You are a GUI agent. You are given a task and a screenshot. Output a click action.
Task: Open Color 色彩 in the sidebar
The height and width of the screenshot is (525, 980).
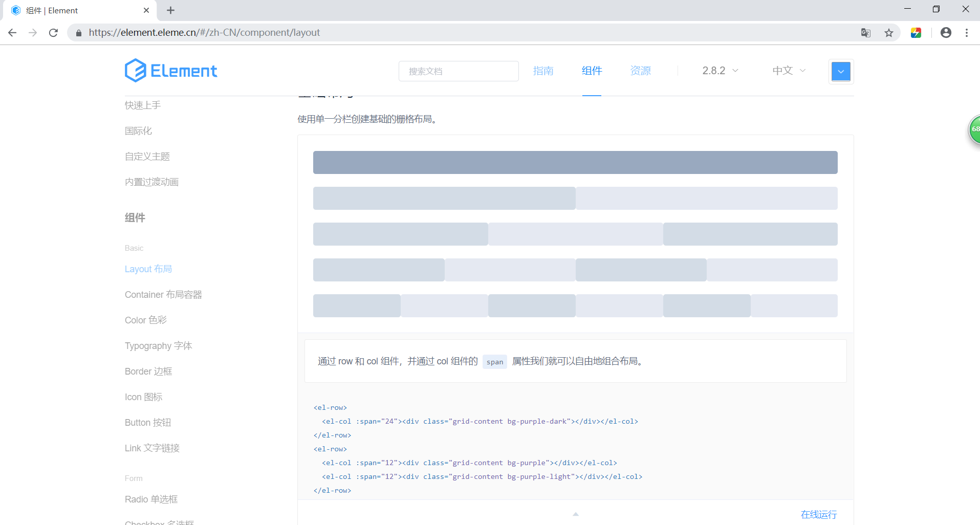[146, 320]
